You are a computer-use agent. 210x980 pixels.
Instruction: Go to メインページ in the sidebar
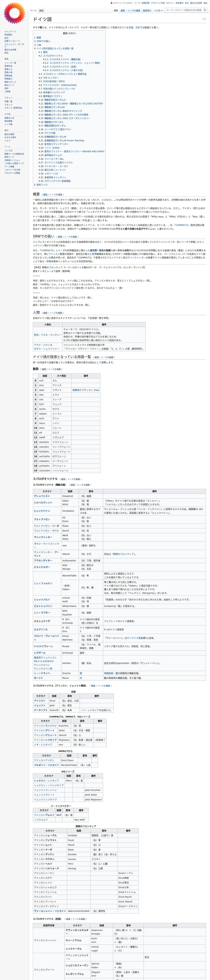tap(10, 32)
